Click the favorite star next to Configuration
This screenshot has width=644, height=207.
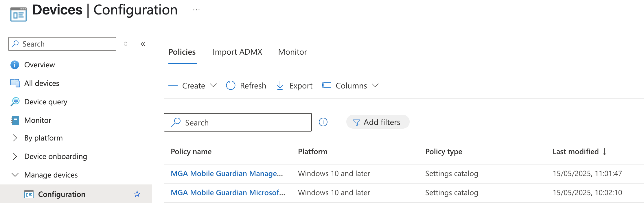tap(137, 194)
